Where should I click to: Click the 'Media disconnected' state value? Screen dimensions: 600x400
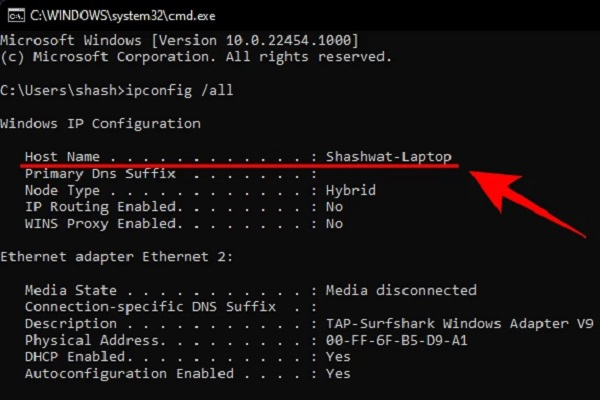pyautogui.click(x=401, y=290)
